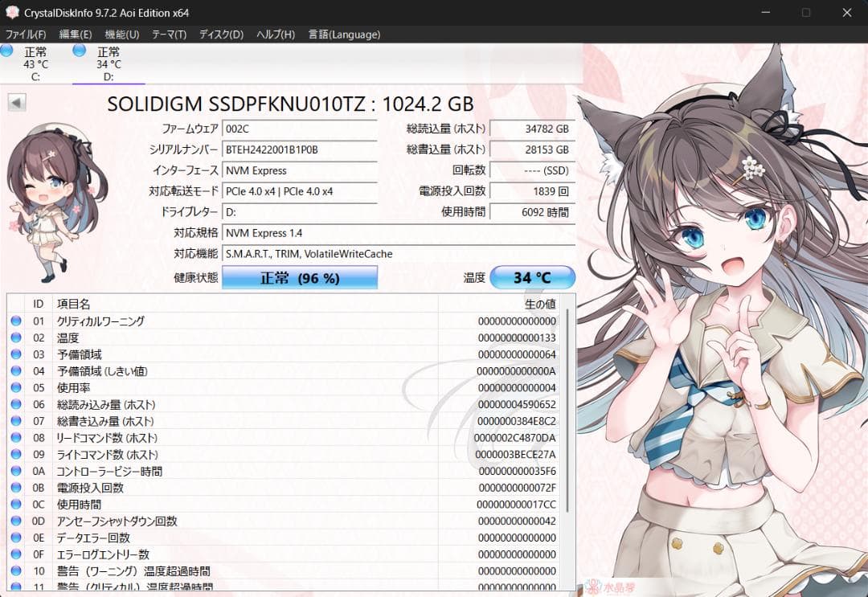Click the CrystalDiskInfo app icon in title bar

pyautogui.click(x=11, y=12)
